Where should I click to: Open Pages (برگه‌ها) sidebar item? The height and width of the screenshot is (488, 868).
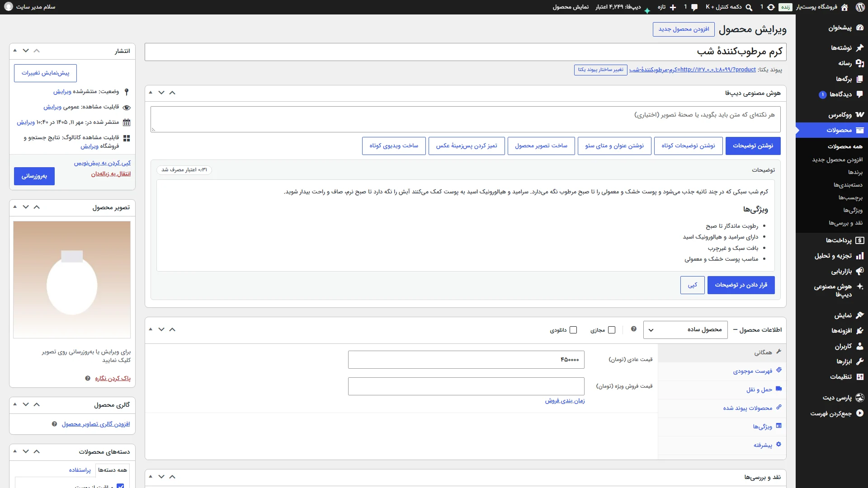click(x=832, y=79)
